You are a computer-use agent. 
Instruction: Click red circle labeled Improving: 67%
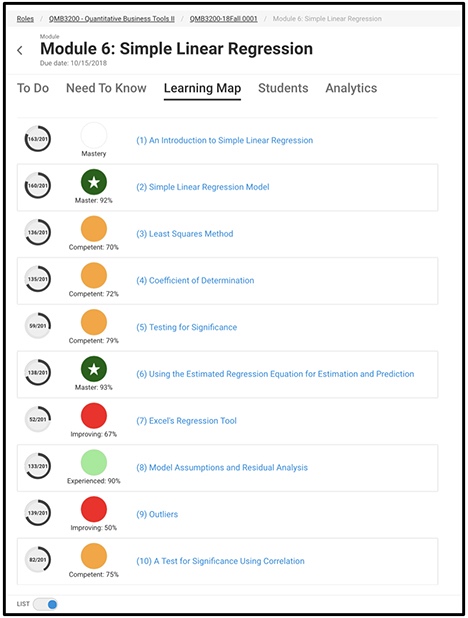(x=94, y=416)
